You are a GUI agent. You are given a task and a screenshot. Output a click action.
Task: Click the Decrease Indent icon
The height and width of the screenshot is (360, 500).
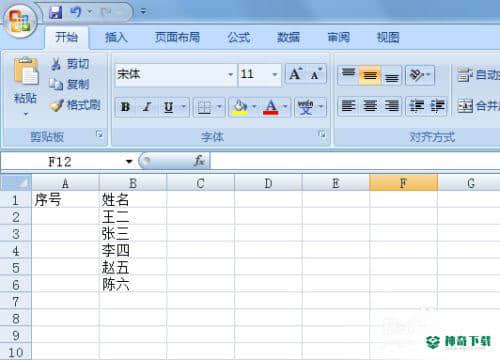click(416, 106)
